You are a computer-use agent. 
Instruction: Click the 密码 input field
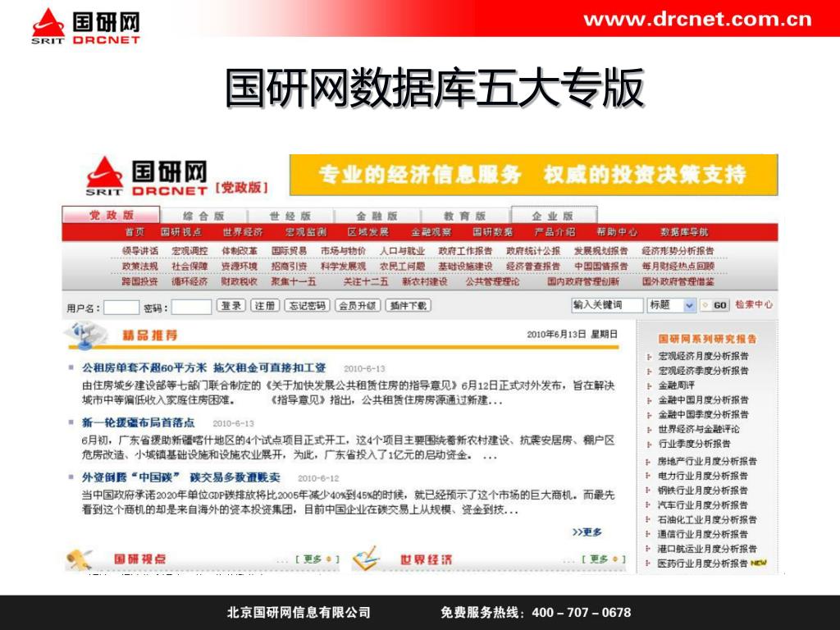[x=191, y=308]
